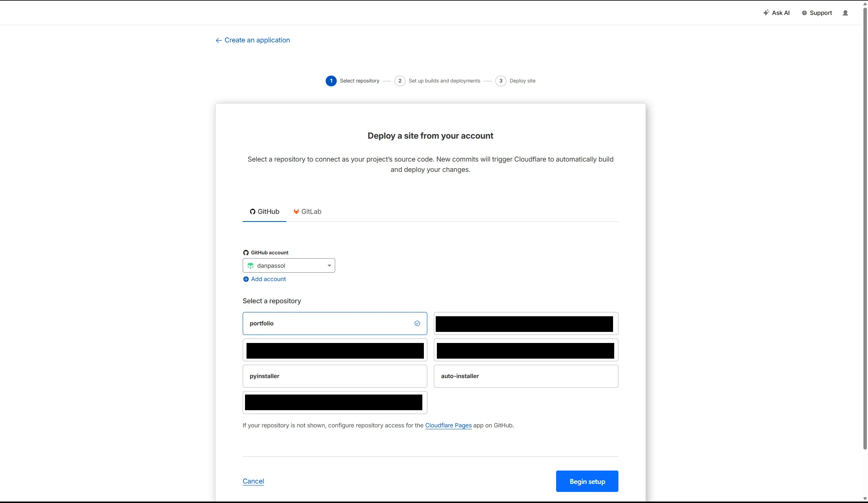Image resolution: width=868 pixels, height=503 pixels.
Task: Switch to the GitLab tab
Action: coord(307,212)
